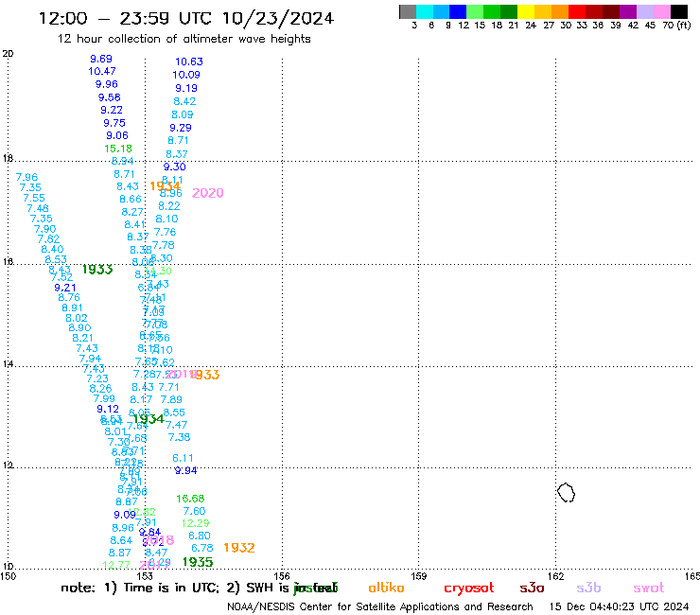Click the date range title '12:00 – 23:59 UTC 10/23/2024'
700x615 pixels.
click(186, 18)
